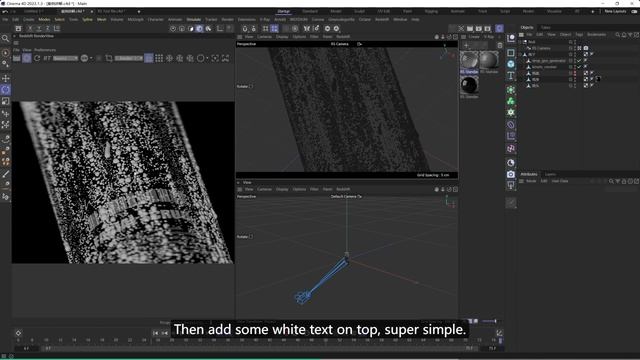Open the RenderView channel dropdown field
Viewport: 640px width, 360px height.
[x=65, y=58]
